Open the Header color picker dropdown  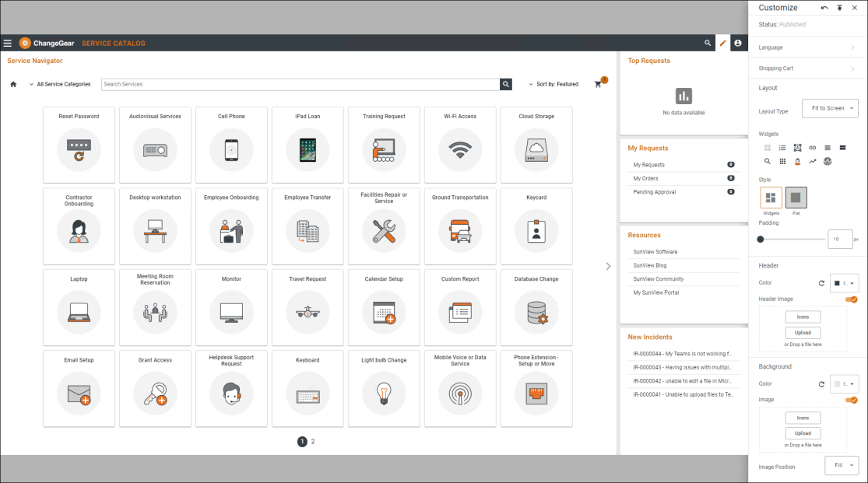click(844, 283)
